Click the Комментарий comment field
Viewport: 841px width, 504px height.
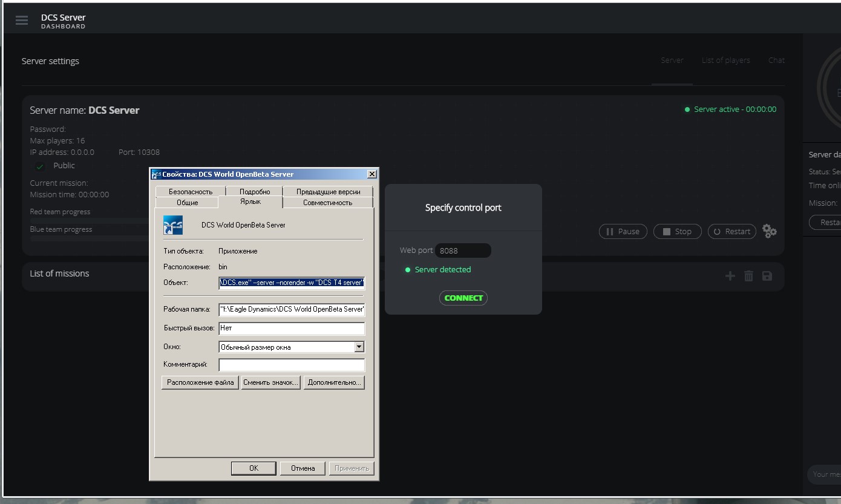coord(292,364)
